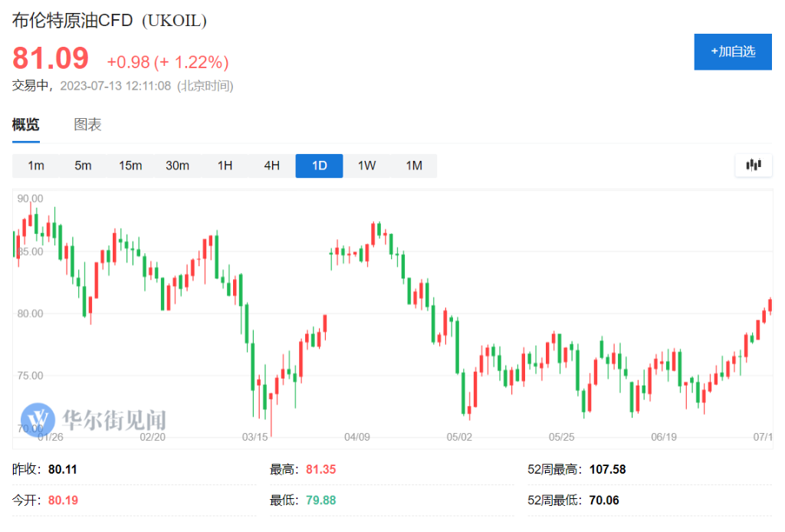Select the 1m timeframe

36,166
